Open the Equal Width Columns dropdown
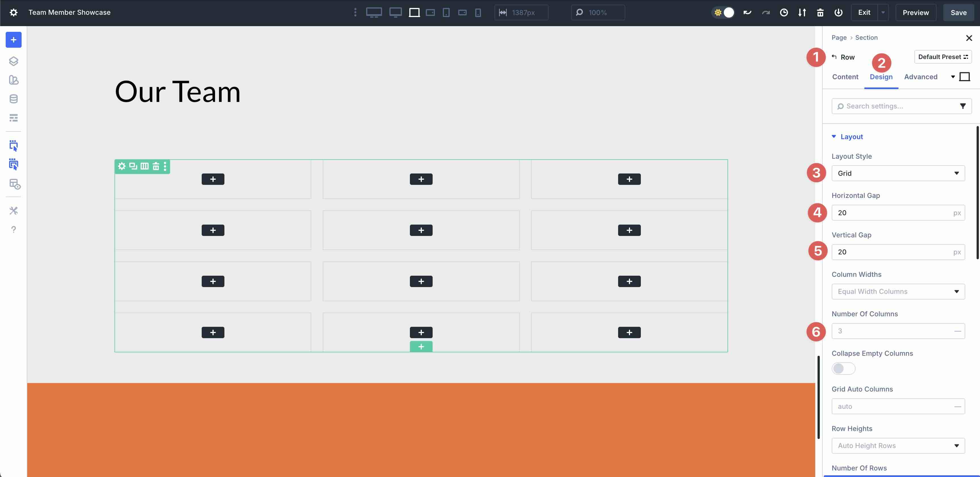Image resolution: width=980 pixels, height=477 pixels. [x=898, y=291]
